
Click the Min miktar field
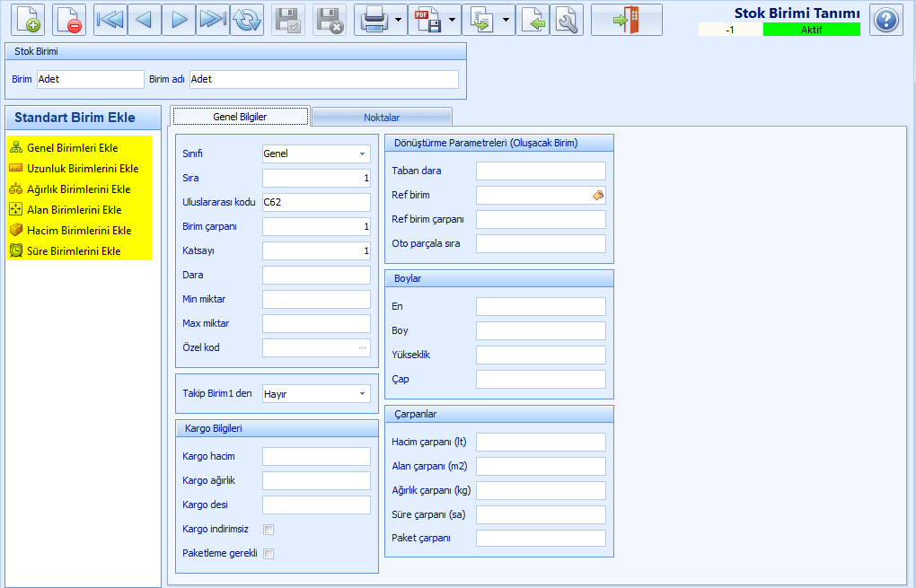(x=316, y=299)
